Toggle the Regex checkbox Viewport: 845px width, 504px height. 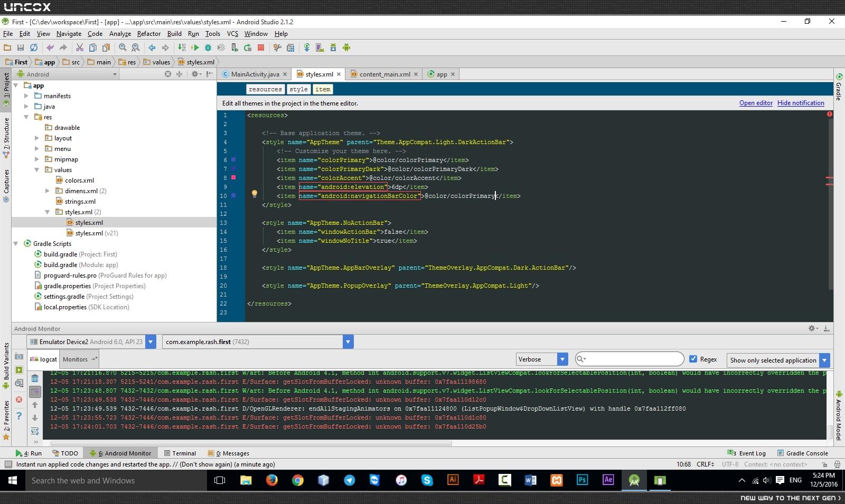(x=693, y=359)
